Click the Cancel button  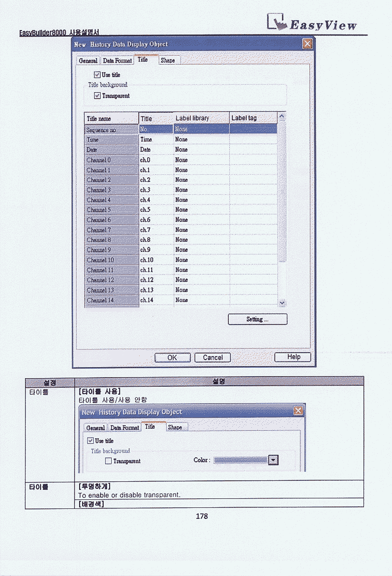tap(212, 358)
